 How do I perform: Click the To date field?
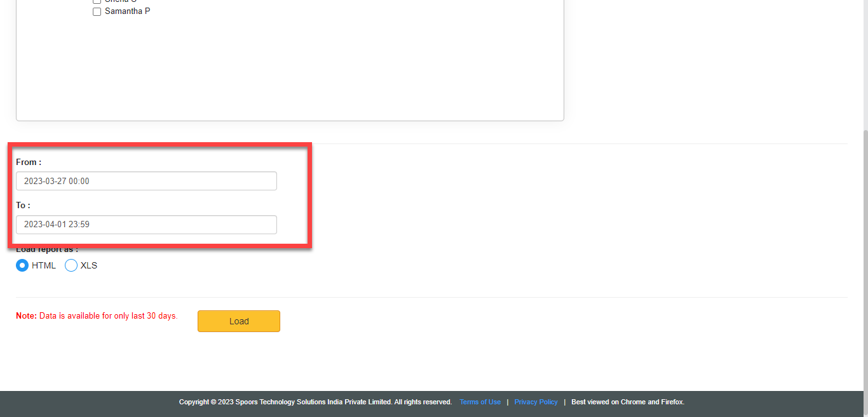pos(146,224)
